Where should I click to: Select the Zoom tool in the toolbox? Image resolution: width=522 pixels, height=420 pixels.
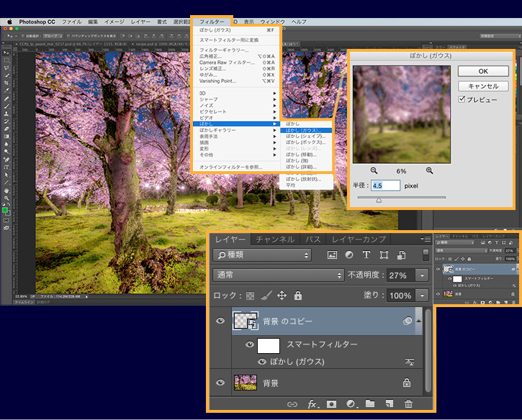pos(6,198)
